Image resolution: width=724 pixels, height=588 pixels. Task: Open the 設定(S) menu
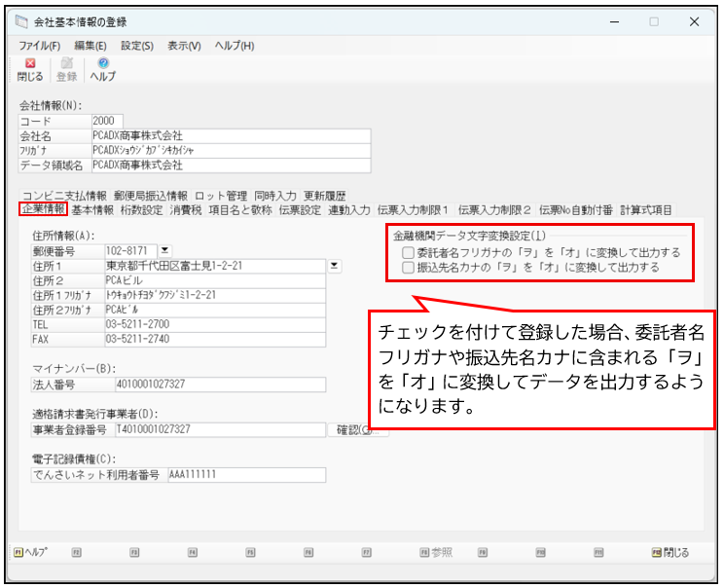click(x=137, y=46)
